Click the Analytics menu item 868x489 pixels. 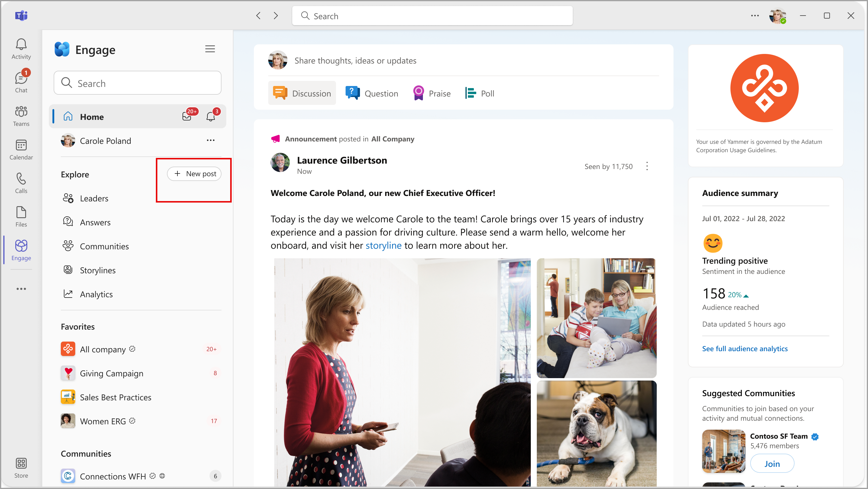click(x=97, y=294)
